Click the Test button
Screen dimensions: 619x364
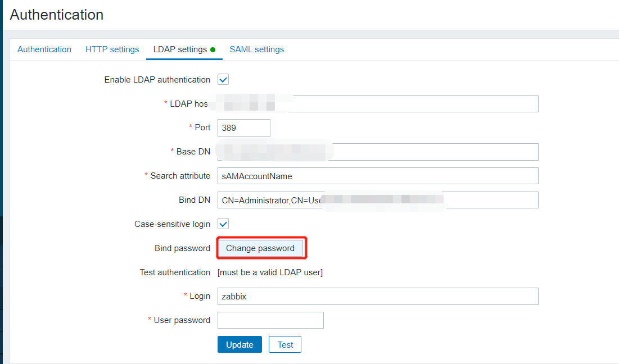pos(285,344)
